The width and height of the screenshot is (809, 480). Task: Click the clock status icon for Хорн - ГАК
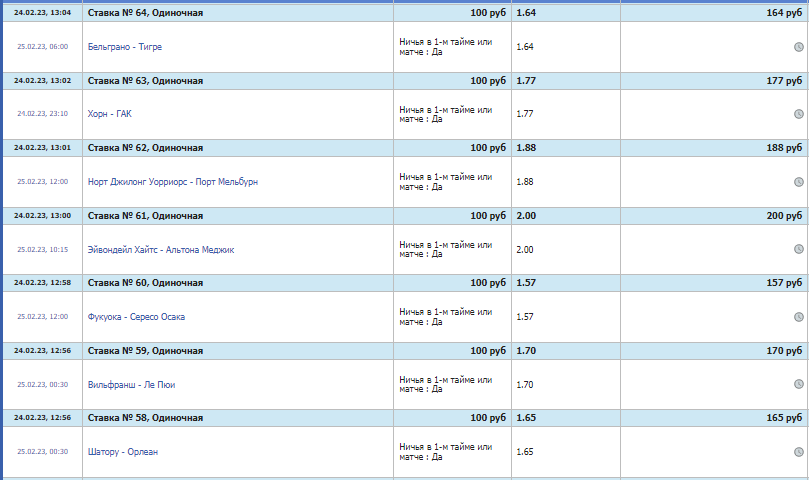pyautogui.click(x=798, y=114)
